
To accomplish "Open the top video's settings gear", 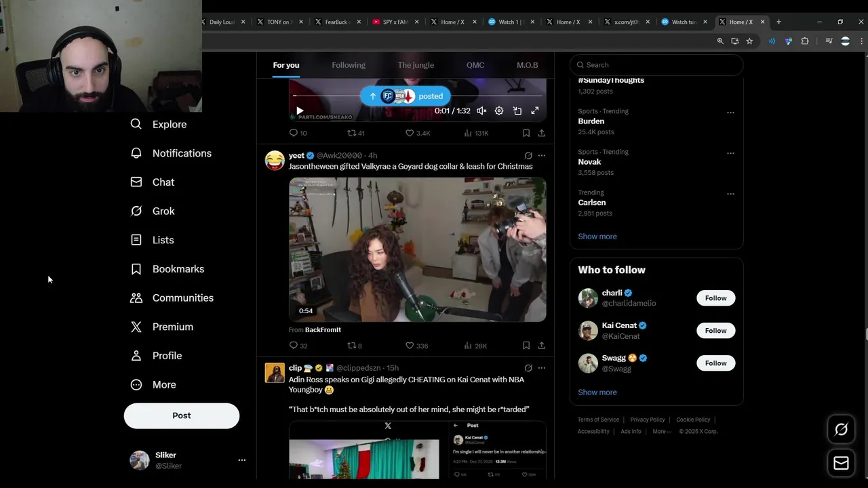I will [499, 110].
